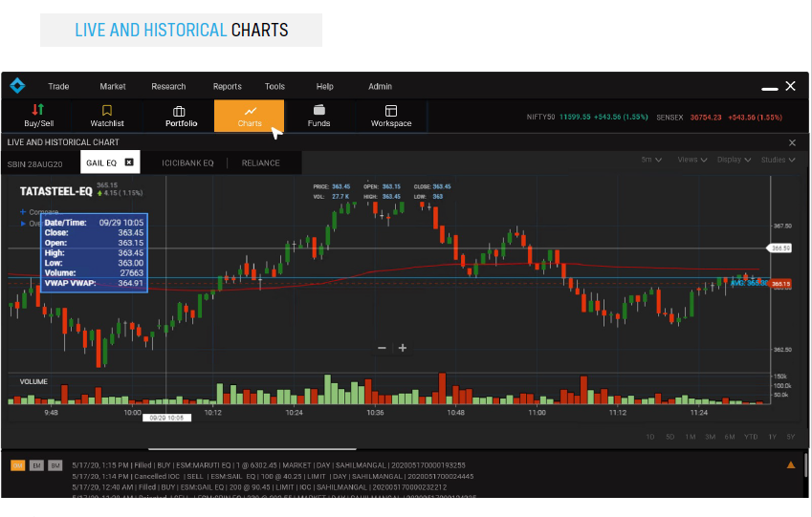Click the 366.50 price axis marker

[x=779, y=248]
